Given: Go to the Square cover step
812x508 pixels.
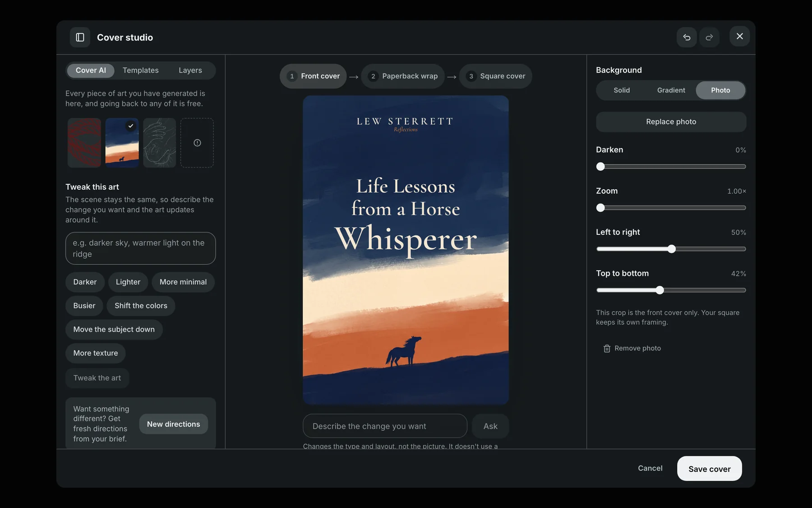Looking at the screenshot, I should pos(496,76).
